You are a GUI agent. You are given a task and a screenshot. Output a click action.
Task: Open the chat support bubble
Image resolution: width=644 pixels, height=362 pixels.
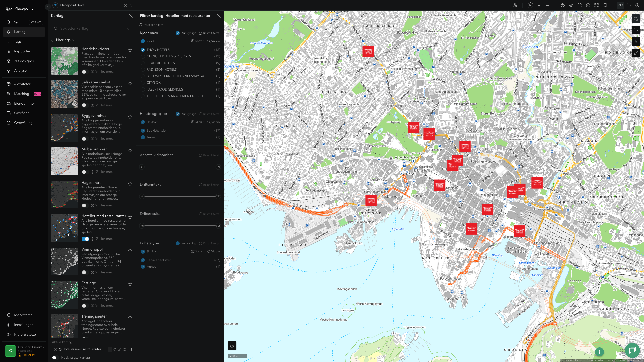tap(632, 350)
